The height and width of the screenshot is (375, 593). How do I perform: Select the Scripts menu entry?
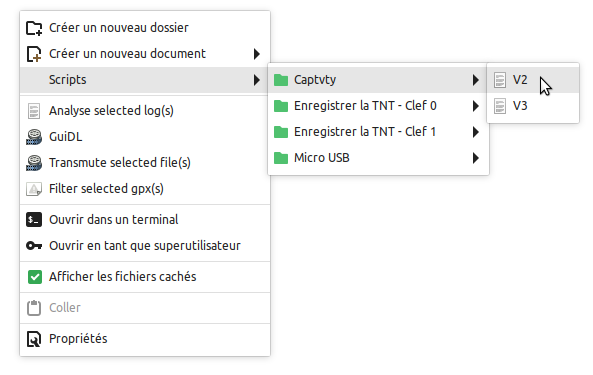click(145, 80)
